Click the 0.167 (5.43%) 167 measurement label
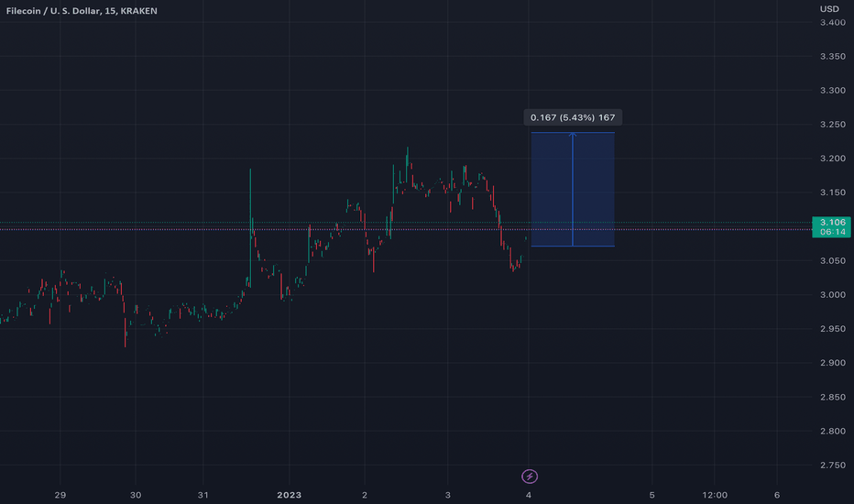Viewport: 854px width, 504px height. click(573, 117)
